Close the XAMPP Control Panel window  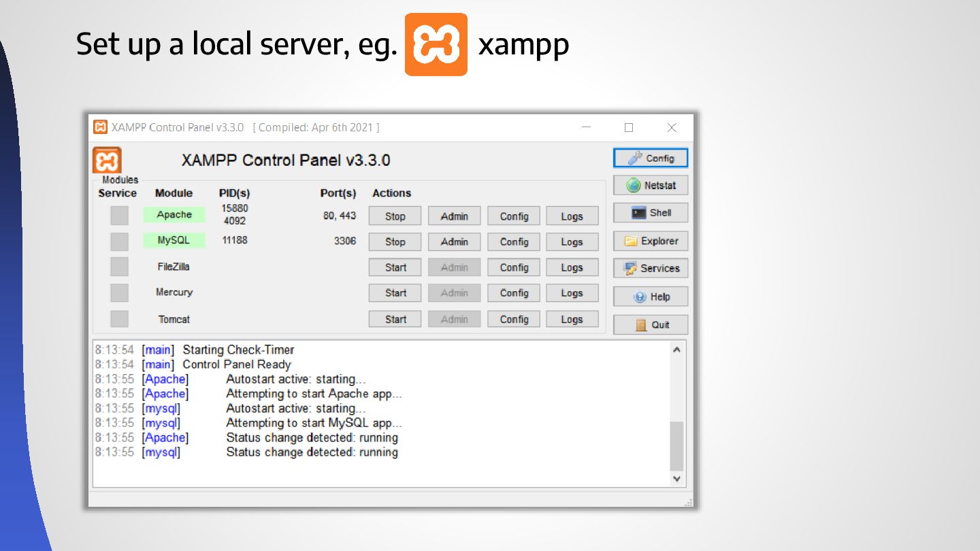click(672, 127)
